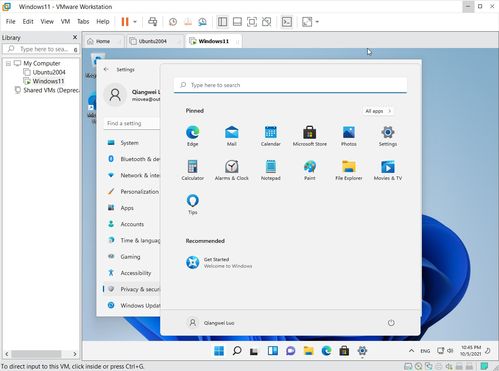Click the taskbar Search icon
This screenshot has width=499, height=371.
coord(237,351)
